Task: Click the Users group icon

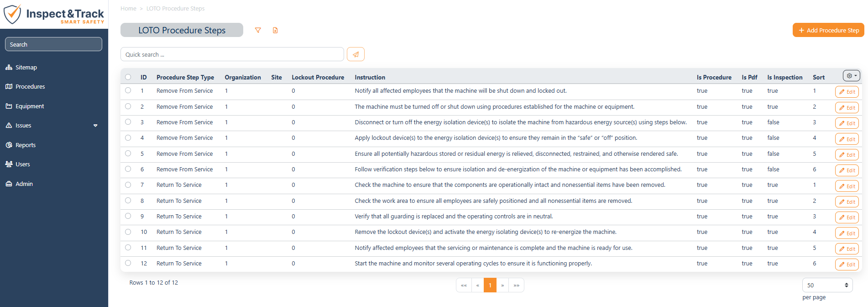Action: [9, 164]
